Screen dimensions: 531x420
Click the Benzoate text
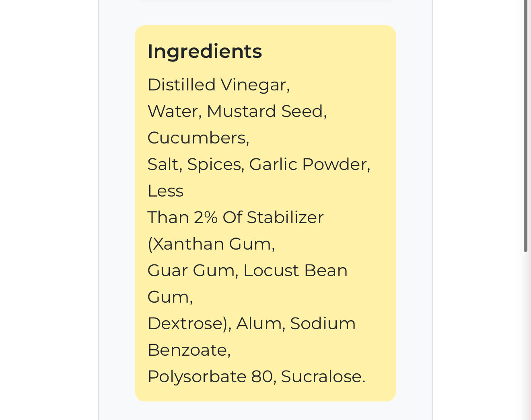click(x=187, y=350)
